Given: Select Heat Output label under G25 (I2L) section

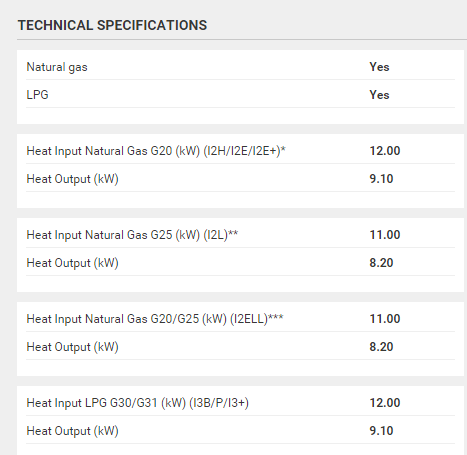Looking at the screenshot, I should pyautogui.click(x=73, y=263).
